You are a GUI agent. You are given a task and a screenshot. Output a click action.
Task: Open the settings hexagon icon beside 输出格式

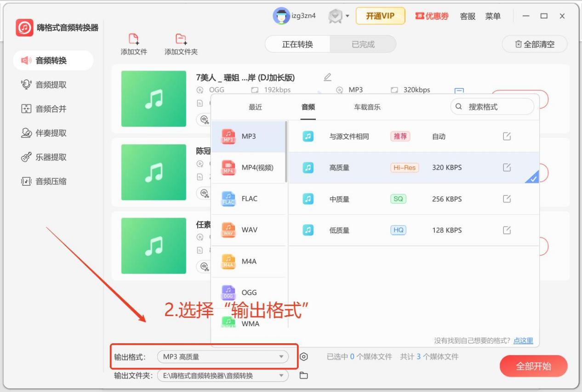[303, 357]
